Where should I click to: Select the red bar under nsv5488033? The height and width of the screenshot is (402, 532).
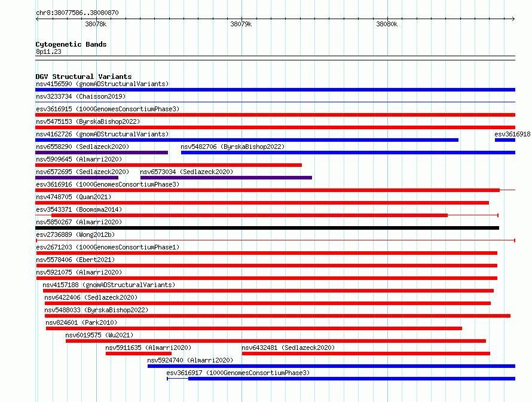coord(277,316)
